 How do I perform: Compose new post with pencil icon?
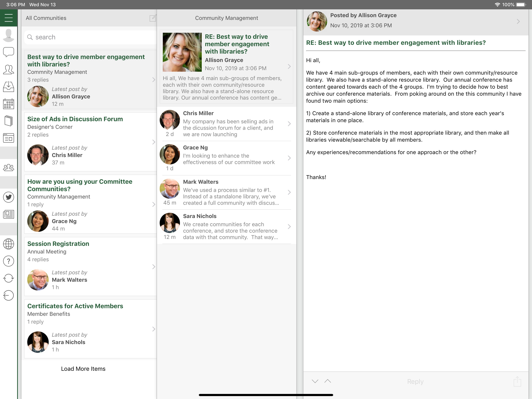153,18
